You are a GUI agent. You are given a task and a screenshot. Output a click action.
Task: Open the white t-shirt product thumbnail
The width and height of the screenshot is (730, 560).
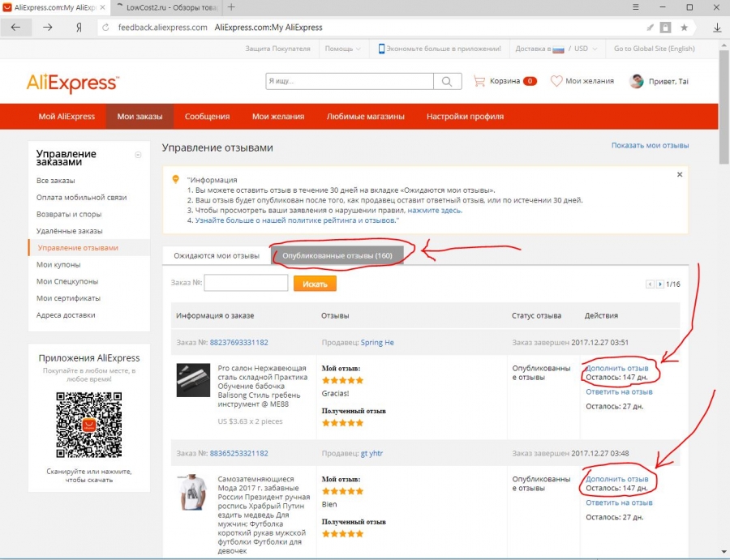point(193,492)
